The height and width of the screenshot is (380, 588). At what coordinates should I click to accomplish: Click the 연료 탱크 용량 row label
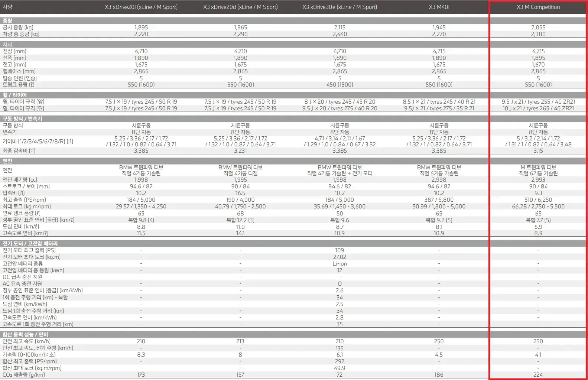(22, 213)
